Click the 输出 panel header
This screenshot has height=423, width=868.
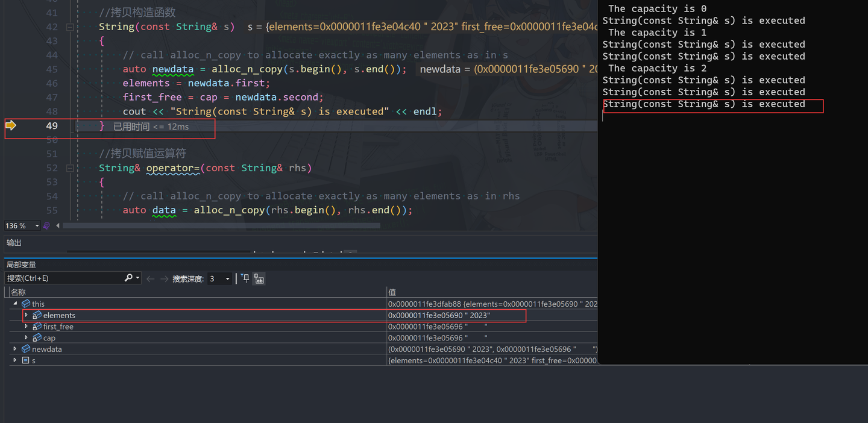(x=13, y=242)
